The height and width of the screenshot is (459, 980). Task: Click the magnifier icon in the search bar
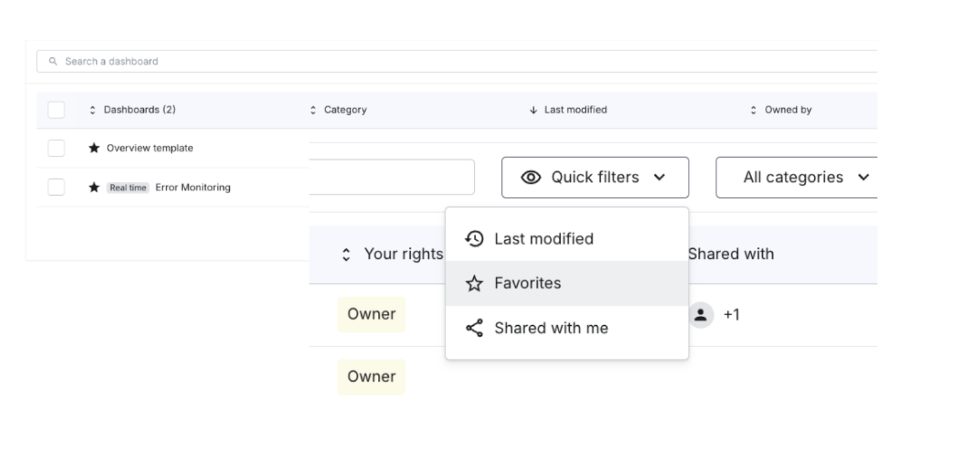(53, 61)
